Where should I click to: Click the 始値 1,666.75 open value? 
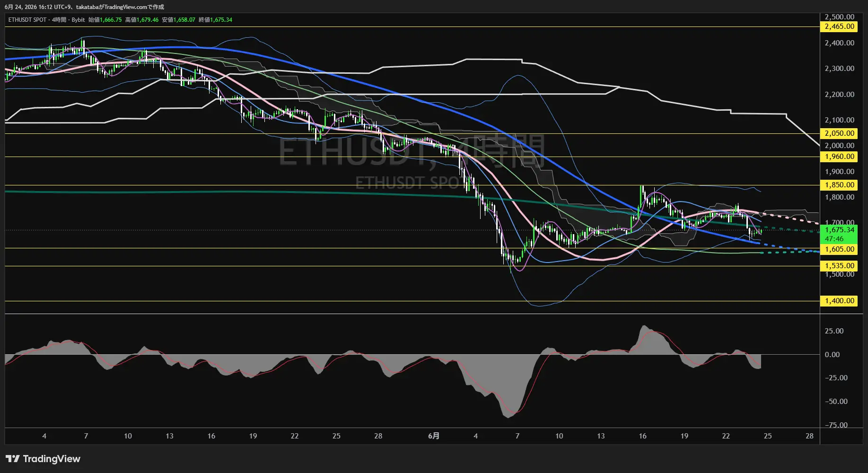click(x=105, y=20)
